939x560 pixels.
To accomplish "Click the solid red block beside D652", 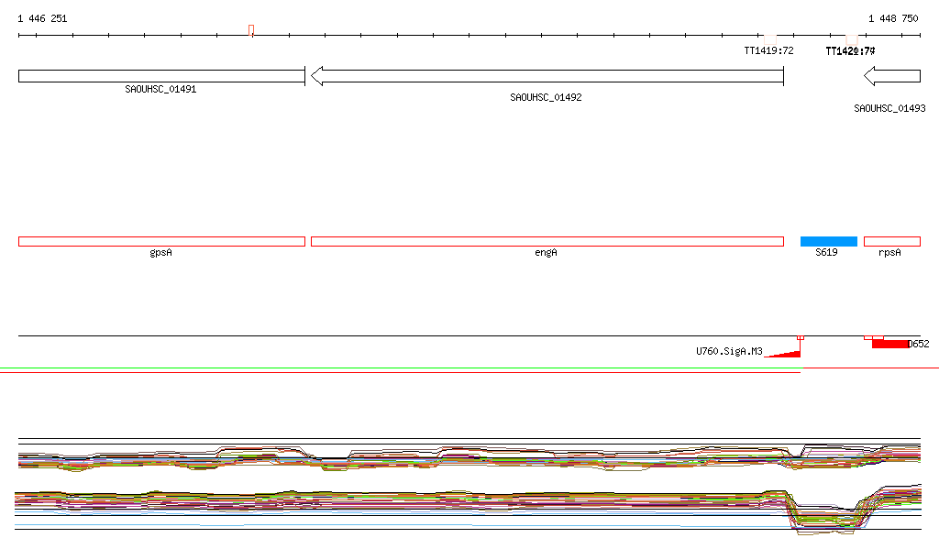I will (x=889, y=344).
